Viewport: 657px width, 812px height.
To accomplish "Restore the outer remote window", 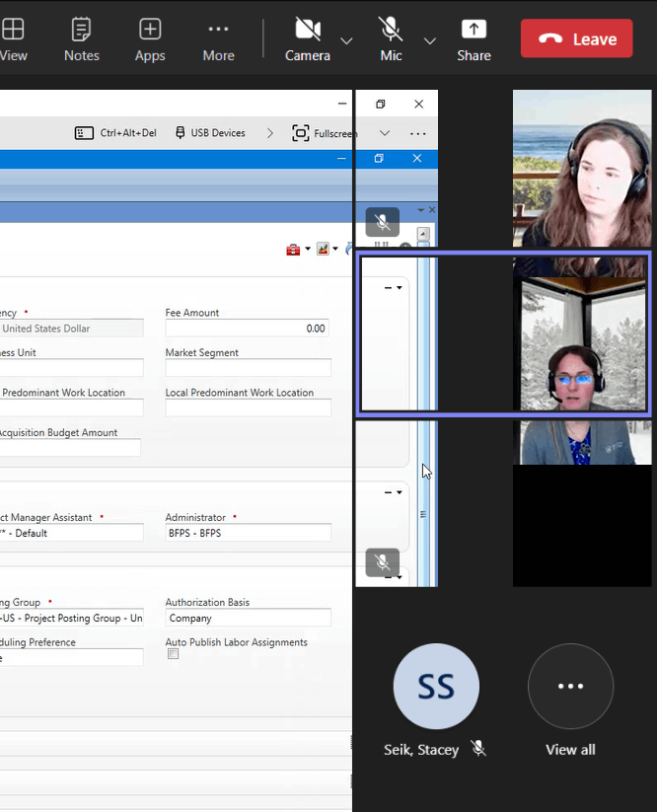I will pyautogui.click(x=381, y=104).
